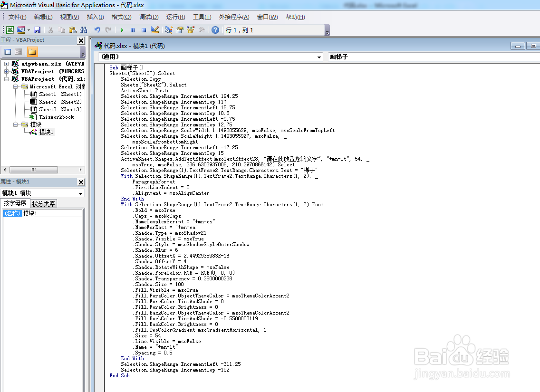Select Sheet3 (Sheet3) in project tree
Screen dimensions: 540x392
click(x=60, y=109)
